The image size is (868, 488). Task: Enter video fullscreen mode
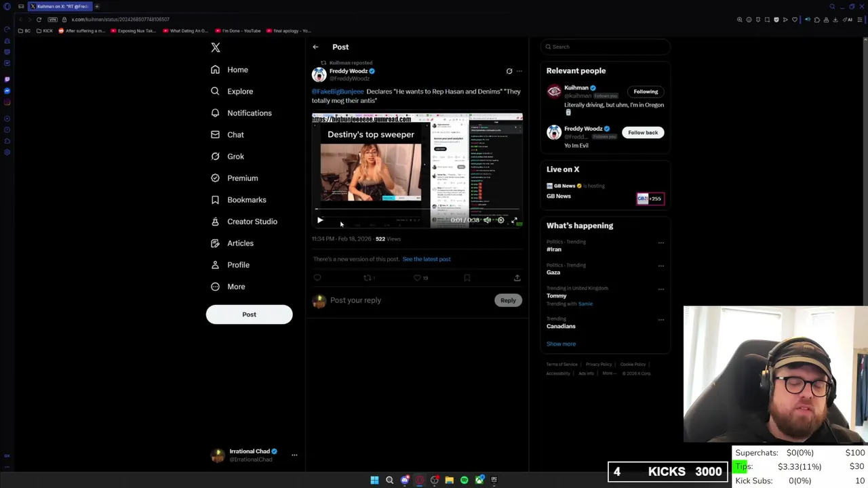[x=515, y=220]
